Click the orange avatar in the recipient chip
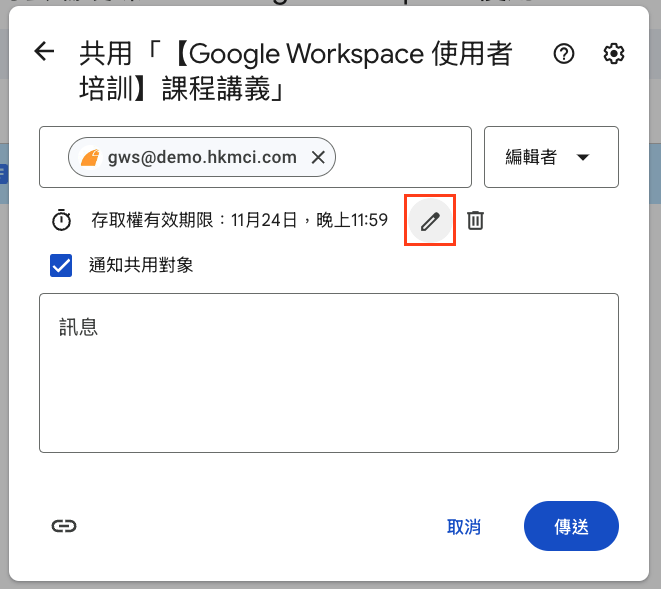 [91, 157]
